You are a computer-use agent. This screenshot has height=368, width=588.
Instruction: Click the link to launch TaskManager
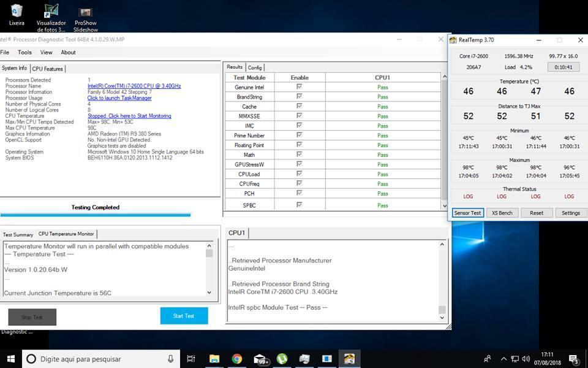pos(119,98)
